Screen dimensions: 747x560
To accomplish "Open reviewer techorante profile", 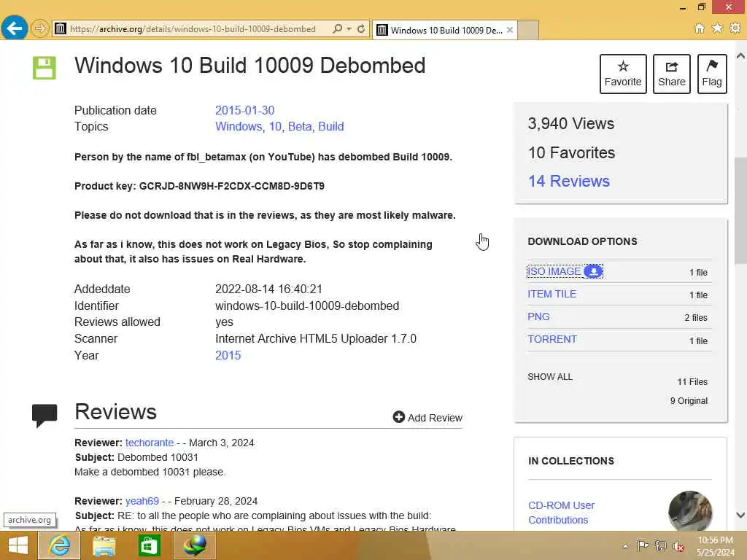I will [x=149, y=443].
